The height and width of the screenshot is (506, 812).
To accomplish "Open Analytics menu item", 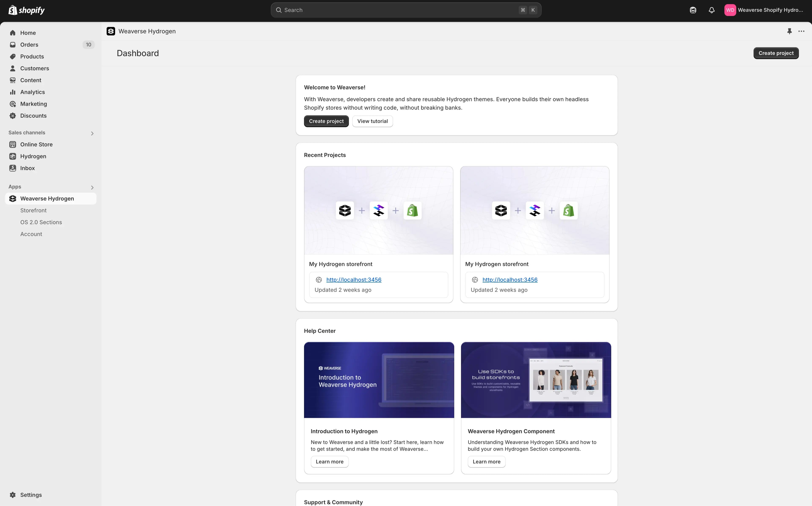I will pos(51,92).
